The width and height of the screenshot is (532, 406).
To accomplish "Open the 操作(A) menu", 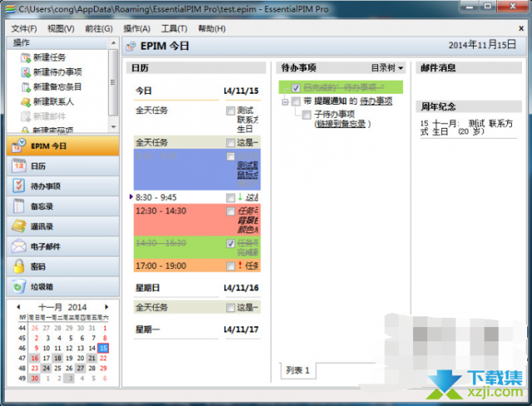I will [136, 29].
